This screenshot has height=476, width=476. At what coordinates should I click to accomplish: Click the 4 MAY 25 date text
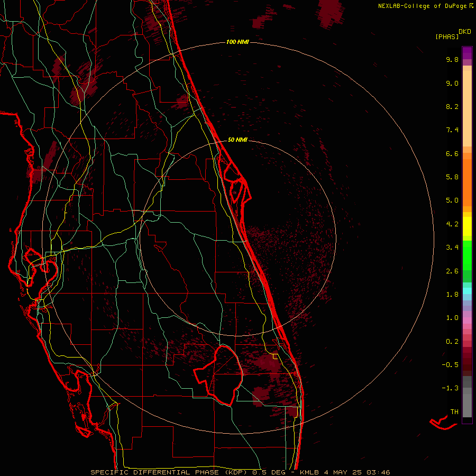point(344,472)
